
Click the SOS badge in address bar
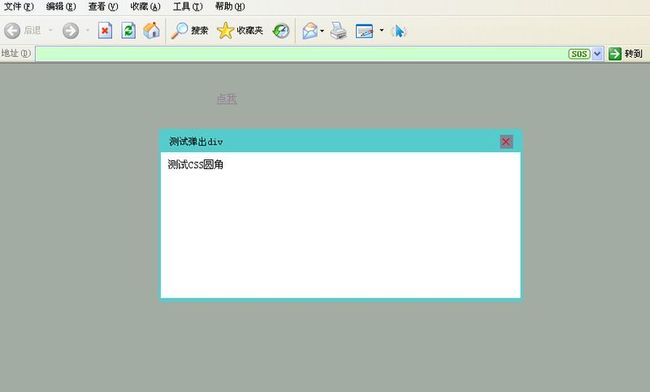tap(579, 54)
